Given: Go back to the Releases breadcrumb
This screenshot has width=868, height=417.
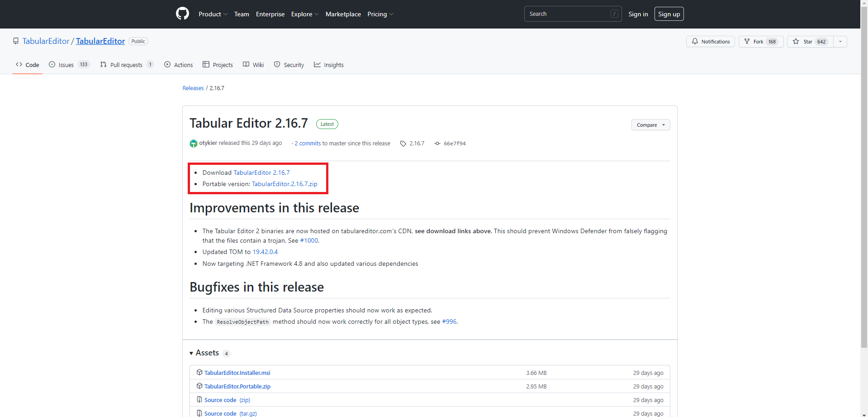Looking at the screenshot, I should (x=193, y=88).
